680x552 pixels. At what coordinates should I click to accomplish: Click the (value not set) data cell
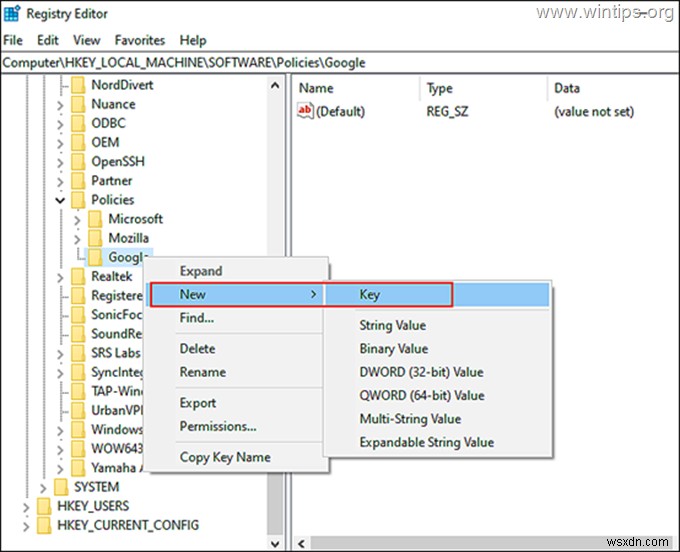click(594, 111)
